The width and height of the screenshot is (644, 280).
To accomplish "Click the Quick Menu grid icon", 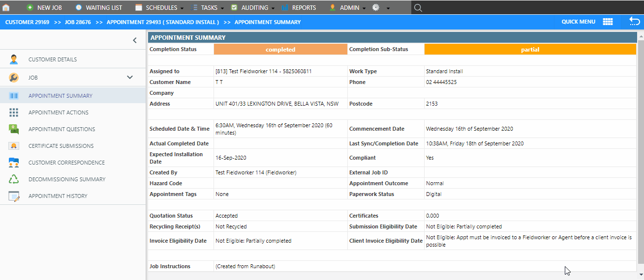I will point(608,22).
